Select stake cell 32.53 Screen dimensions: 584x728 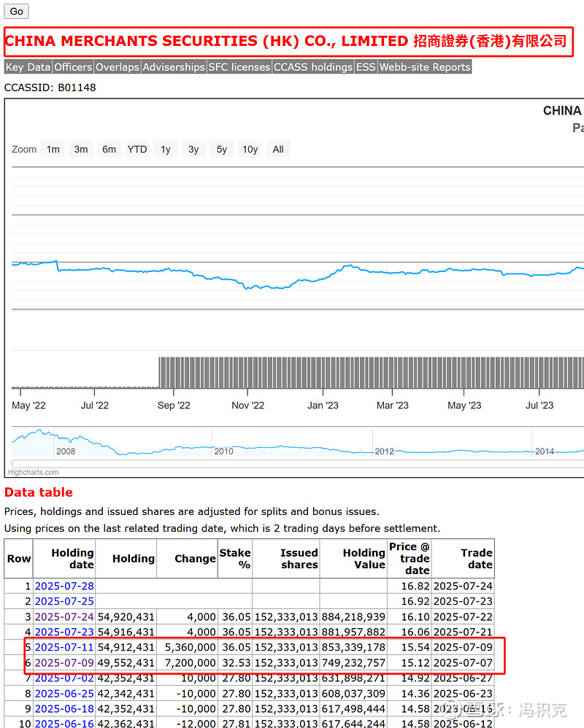pos(235,662)
